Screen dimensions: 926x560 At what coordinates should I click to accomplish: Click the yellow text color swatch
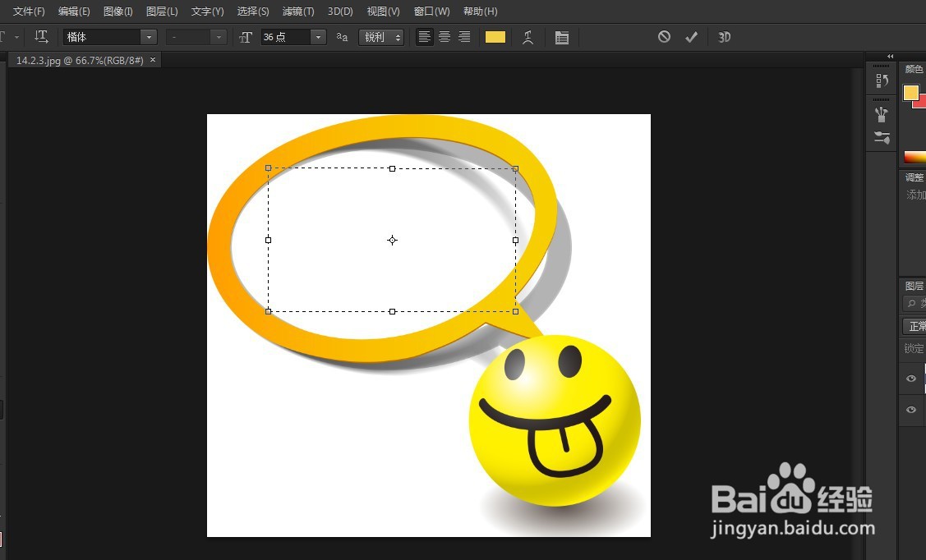click(495, 37)
